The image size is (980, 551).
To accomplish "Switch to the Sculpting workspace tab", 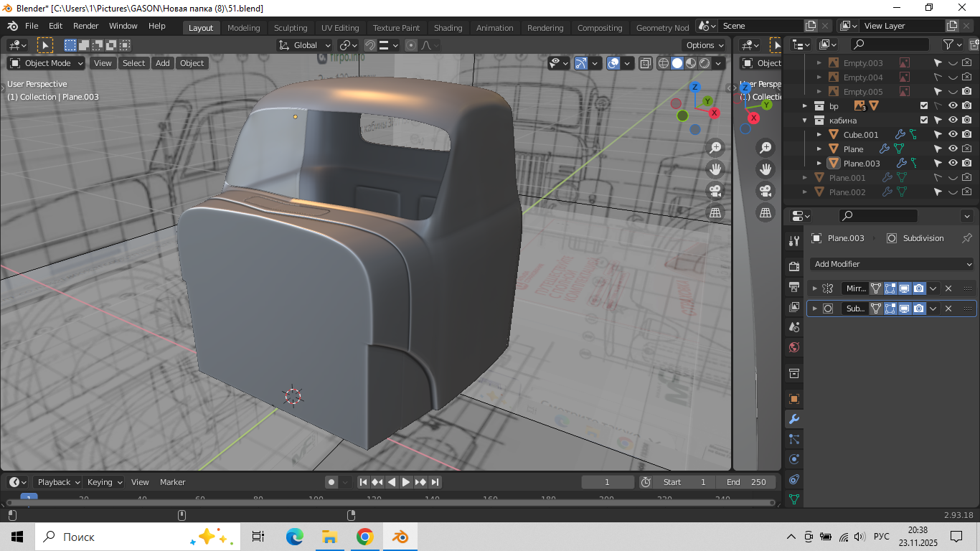I will pos(290,28).
